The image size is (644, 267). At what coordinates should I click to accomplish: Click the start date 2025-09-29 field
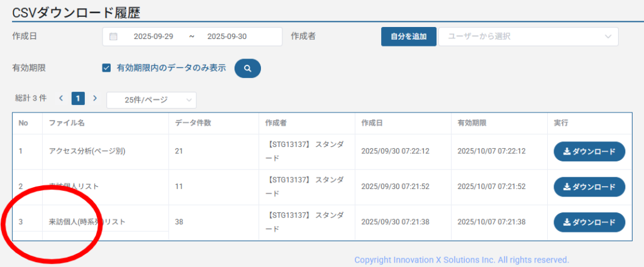(x=153, y=36)
